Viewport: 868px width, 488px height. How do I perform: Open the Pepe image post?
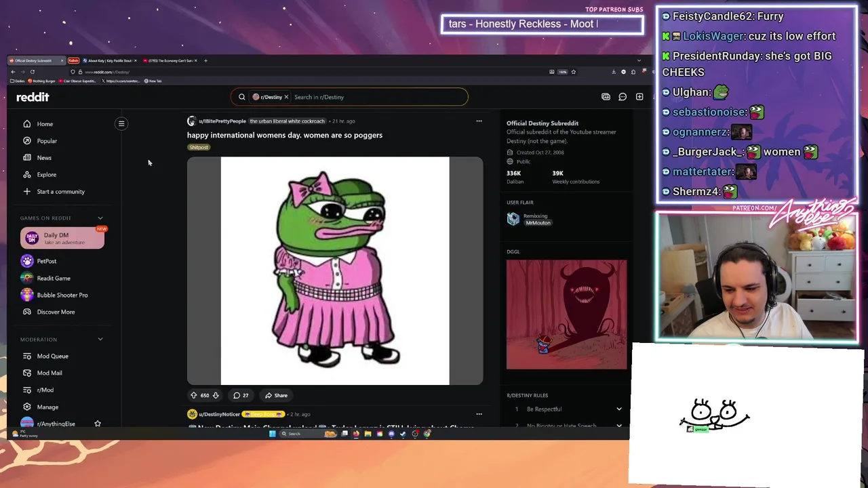[335, 270]
